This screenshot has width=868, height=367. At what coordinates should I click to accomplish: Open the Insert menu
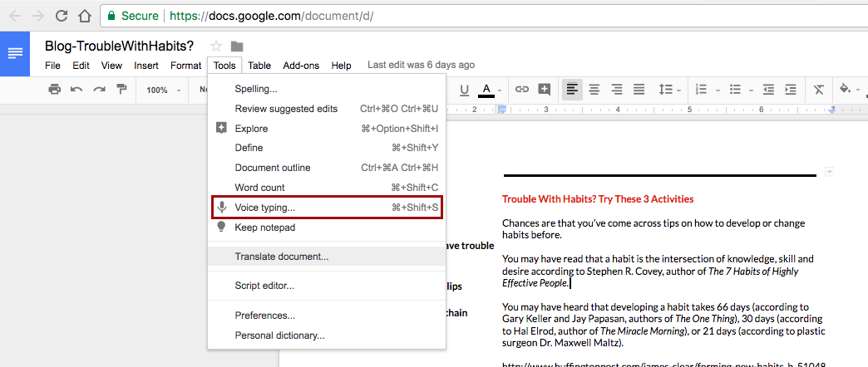(146, 66)
